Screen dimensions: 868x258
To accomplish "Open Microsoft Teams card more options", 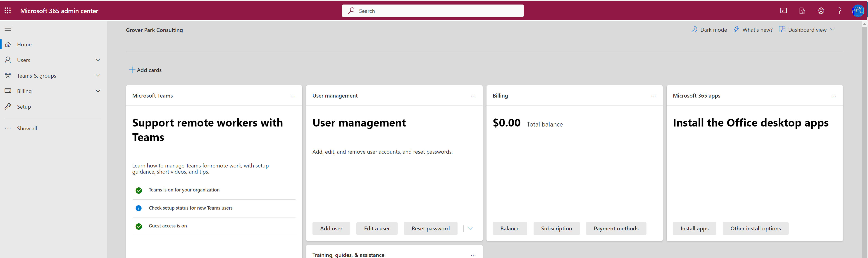I will tap(293, 96).
